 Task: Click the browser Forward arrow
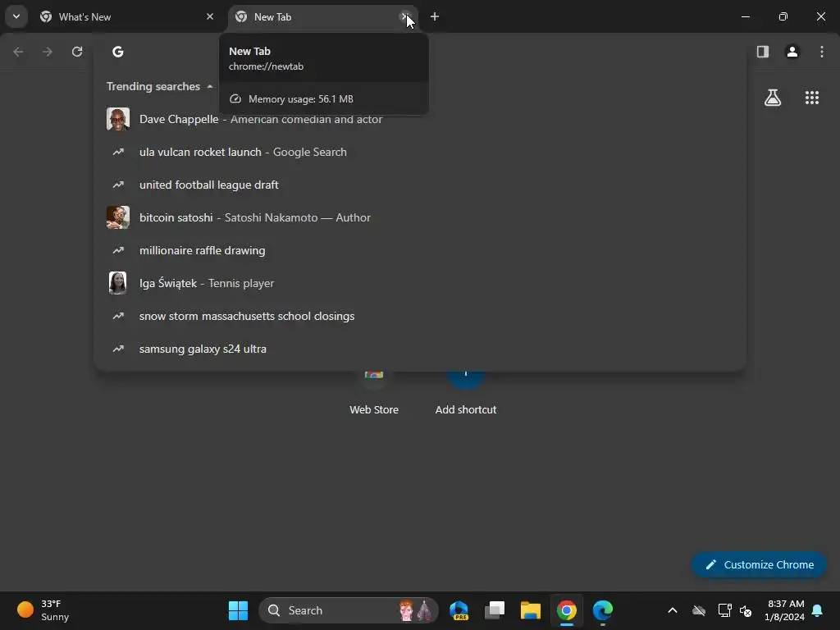(x=48, y=52)
